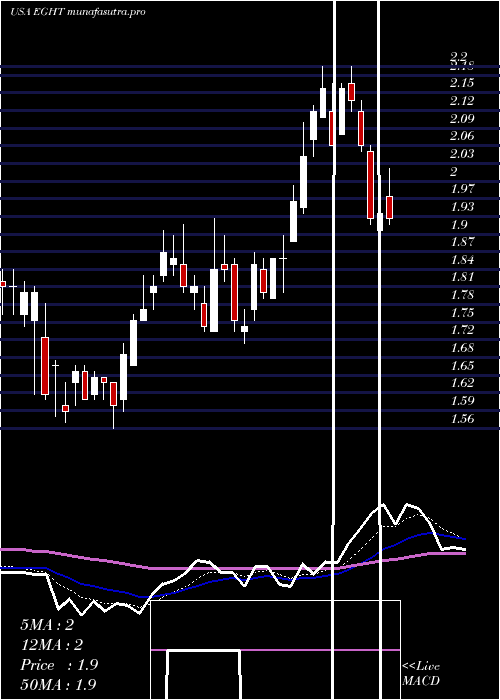Click the <<Live MACD label
The height and width of the screenshot is (700, 500).
(421, 674)
